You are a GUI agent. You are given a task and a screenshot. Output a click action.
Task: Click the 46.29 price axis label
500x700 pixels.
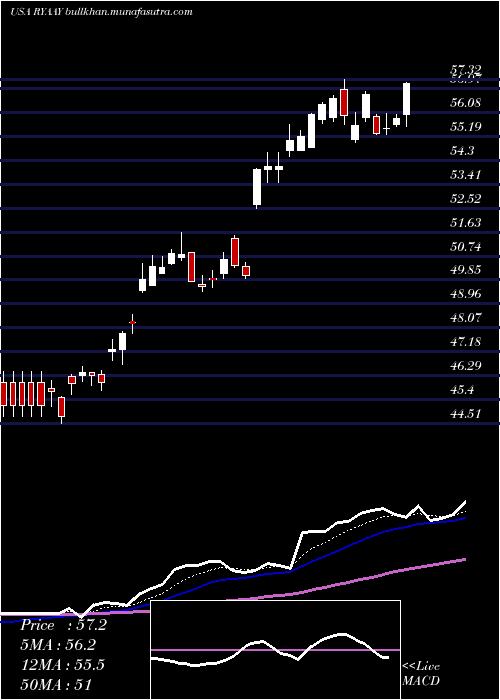pos(465,367)
